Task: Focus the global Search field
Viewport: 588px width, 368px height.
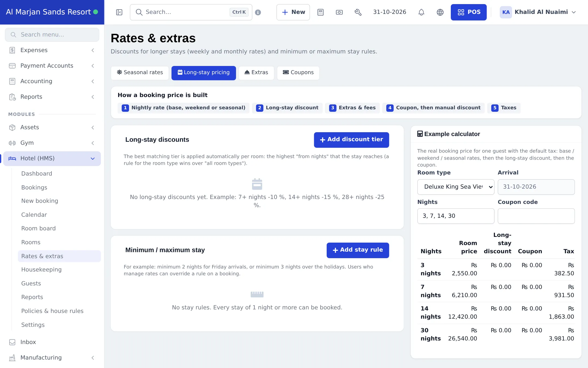Action: [x=191, y=12]
